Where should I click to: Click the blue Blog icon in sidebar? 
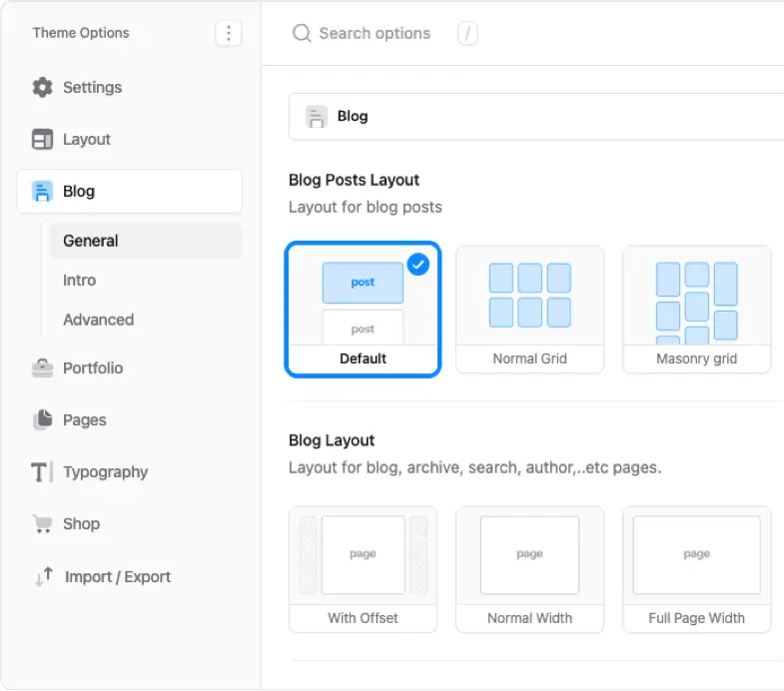click(x=42, y=192)
